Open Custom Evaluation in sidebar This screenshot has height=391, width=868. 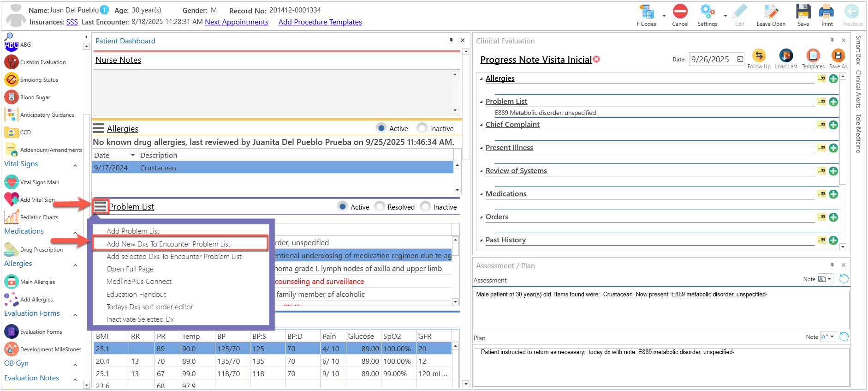click(x=35, y=62)
